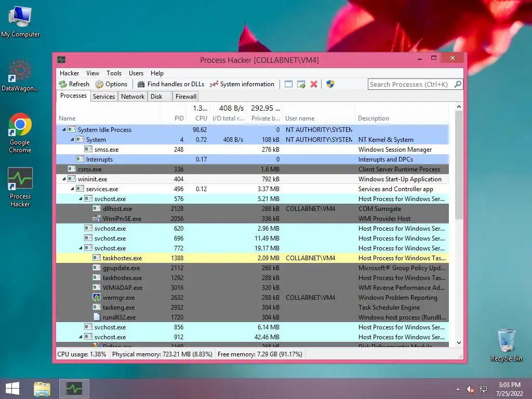Screen dimensions: 532x399
Task: Select the Process Hacker desktop shortcut
Action: click(x=20, y=187)
